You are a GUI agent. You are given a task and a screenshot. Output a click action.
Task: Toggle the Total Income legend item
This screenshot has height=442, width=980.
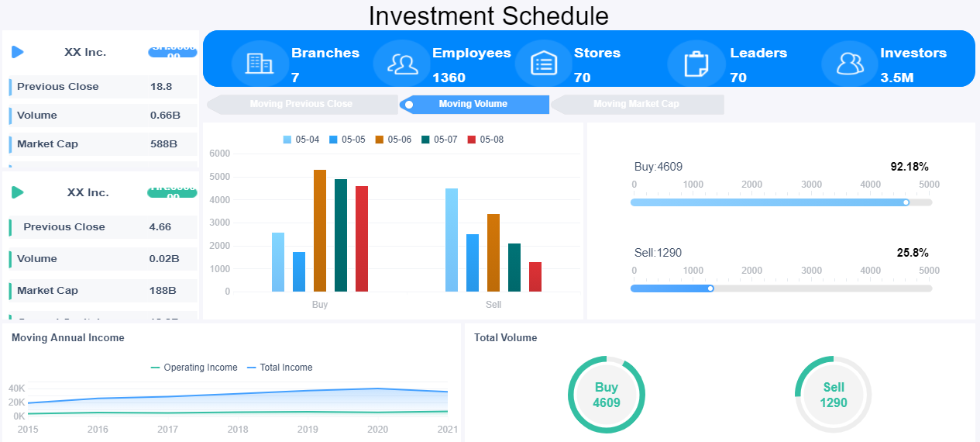(280, 368)
